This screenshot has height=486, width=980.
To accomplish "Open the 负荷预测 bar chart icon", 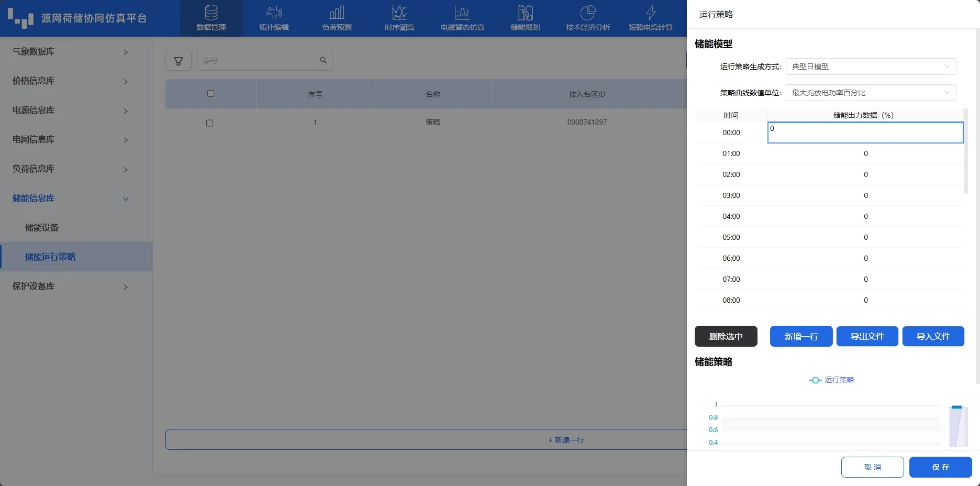I will (x=337, y=13).
